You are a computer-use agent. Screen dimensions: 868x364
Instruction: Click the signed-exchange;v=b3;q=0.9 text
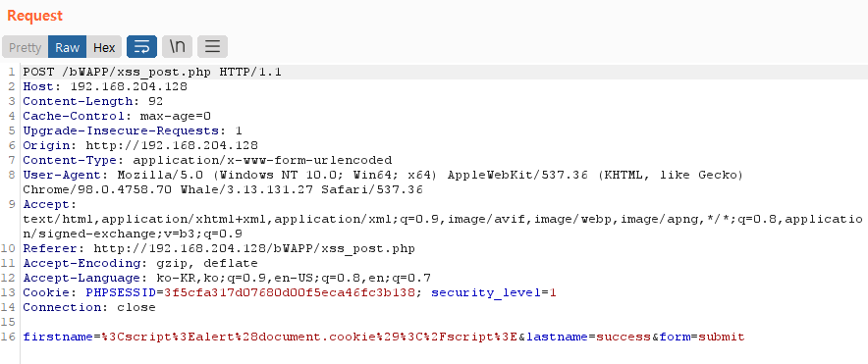point(140,234)
